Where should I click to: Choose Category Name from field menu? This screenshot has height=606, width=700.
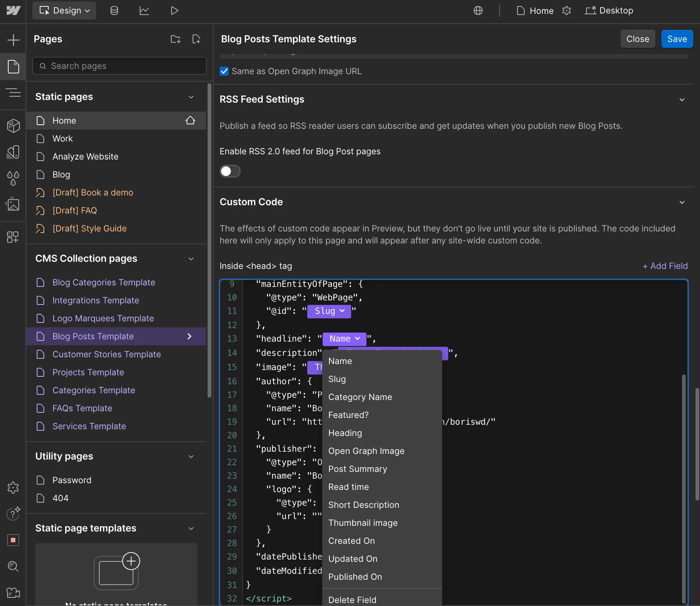click(x=382, y=397)
